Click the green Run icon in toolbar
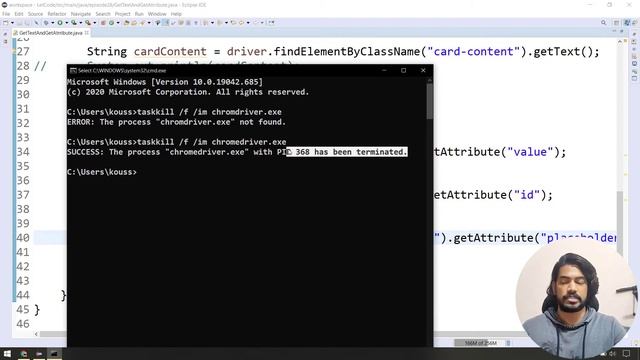Viewport: 640px width, 360px height. pos(60,23)
